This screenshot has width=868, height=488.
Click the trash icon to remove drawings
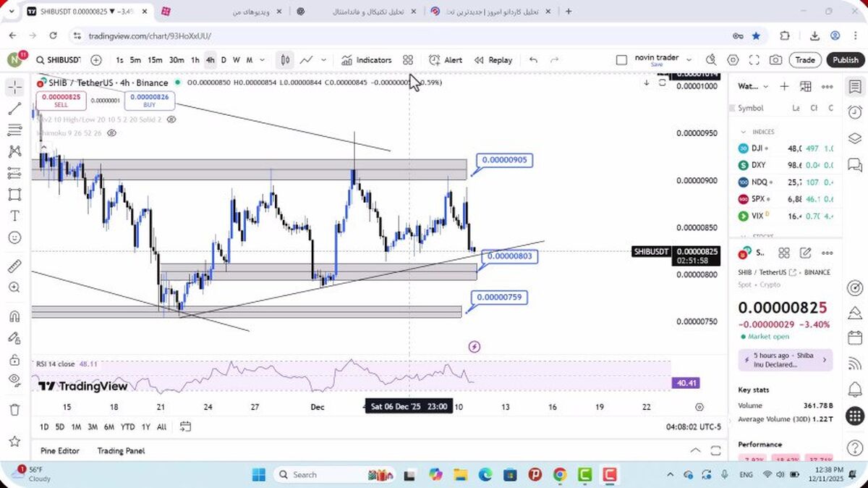pos(14,410)
